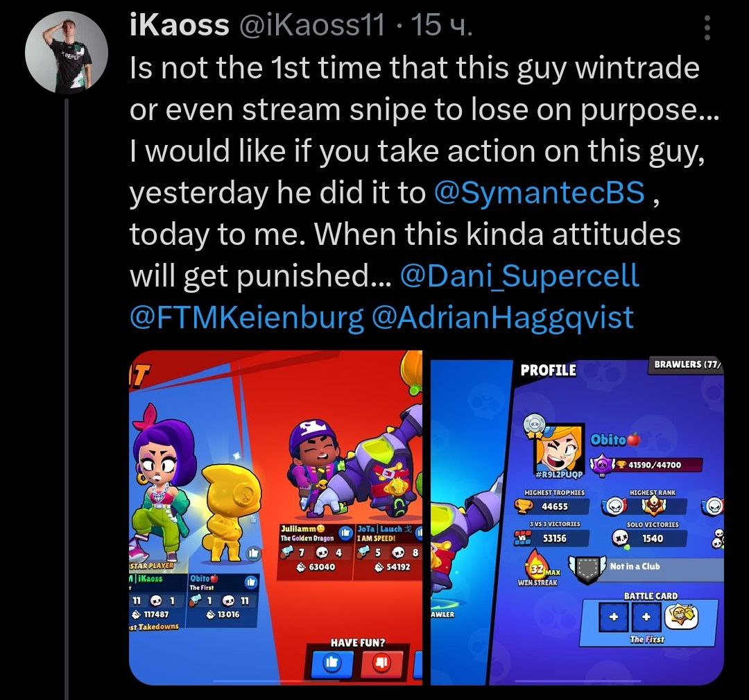Click the like icon beside the golden brawler
This screenshot has width=749, height=700.
[253, 553]
